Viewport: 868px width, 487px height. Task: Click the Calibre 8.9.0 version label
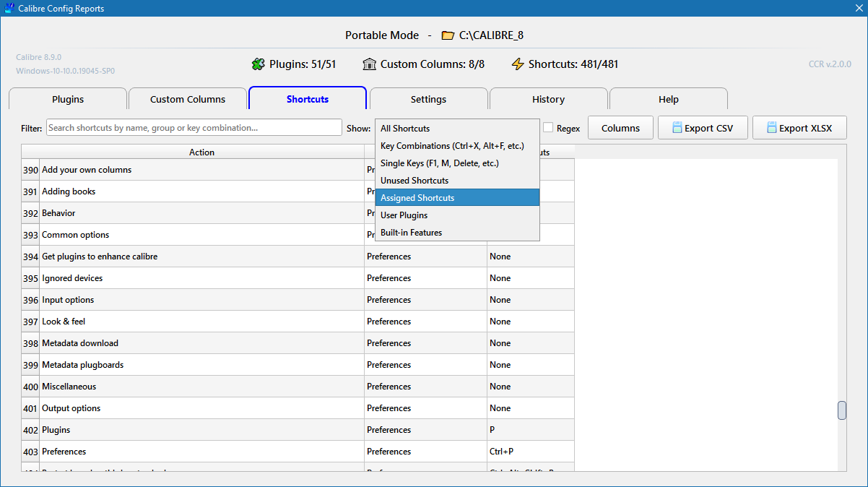(39, 57)
